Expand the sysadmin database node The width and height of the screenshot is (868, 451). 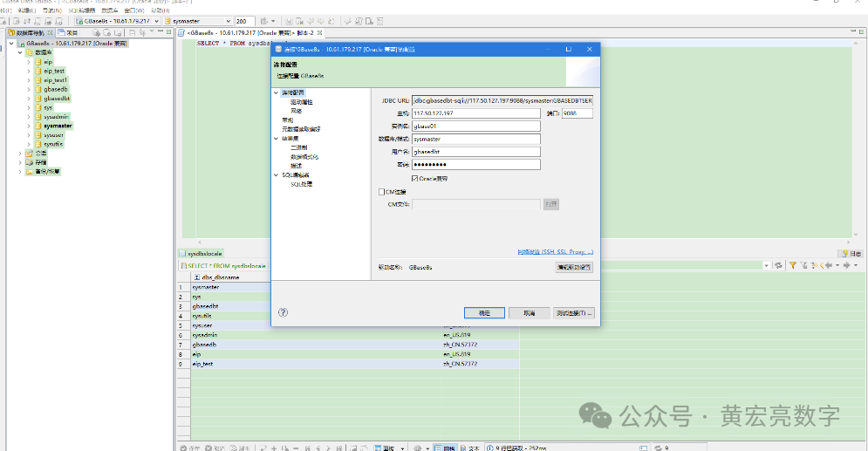pos(29,117)
